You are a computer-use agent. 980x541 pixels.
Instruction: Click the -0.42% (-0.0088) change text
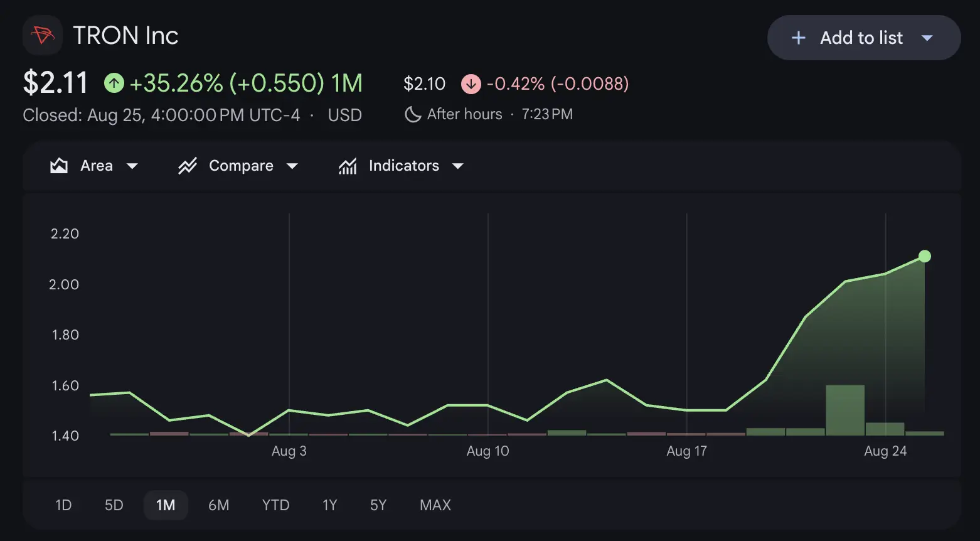(558, 83)
